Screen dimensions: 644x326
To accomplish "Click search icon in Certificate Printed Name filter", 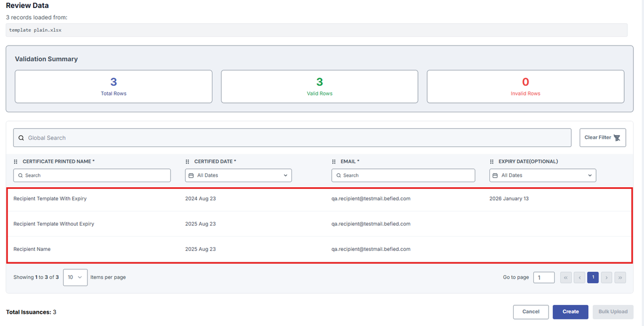I will pyautogui.click(x=20, y=175).
